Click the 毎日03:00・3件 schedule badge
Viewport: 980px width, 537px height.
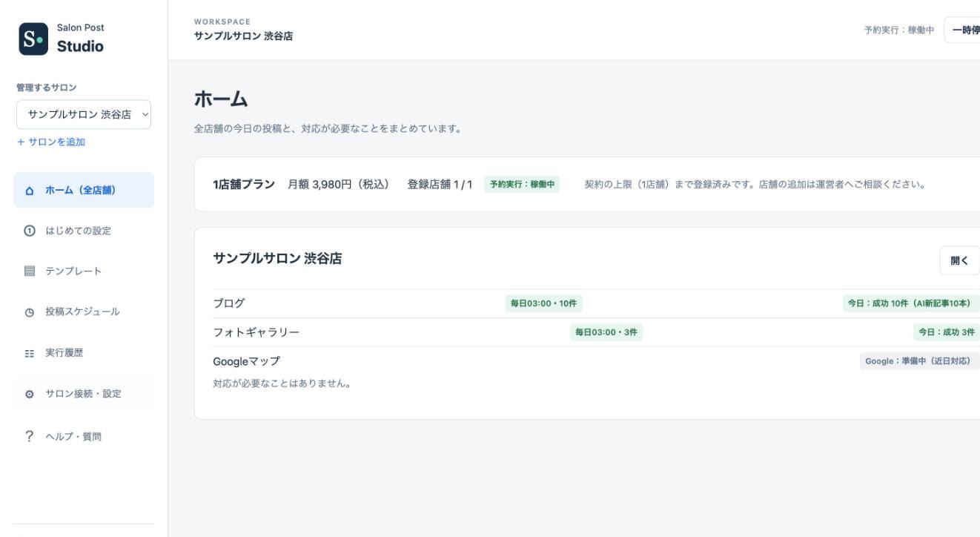pos(606,332)
